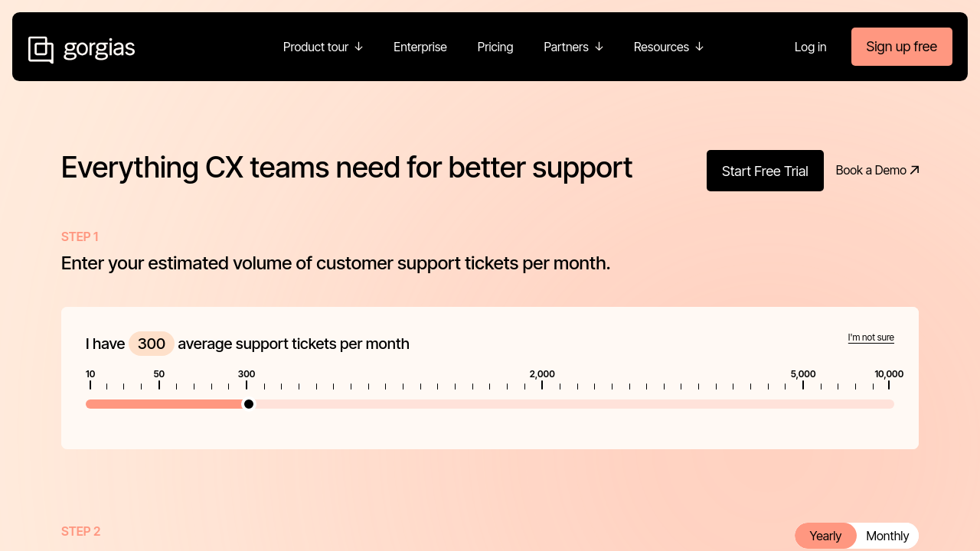Click the Product tour down arrow
This screenshot has width=980, height=551.
point(358,47)
